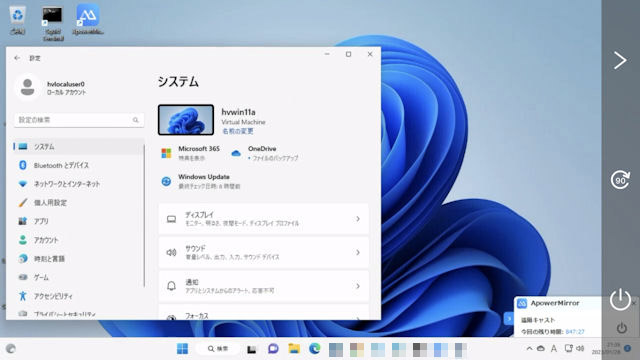Click the network tray icon
This screenshot has height=360, width=640.
pyautogui.click(x=568, y=348)
